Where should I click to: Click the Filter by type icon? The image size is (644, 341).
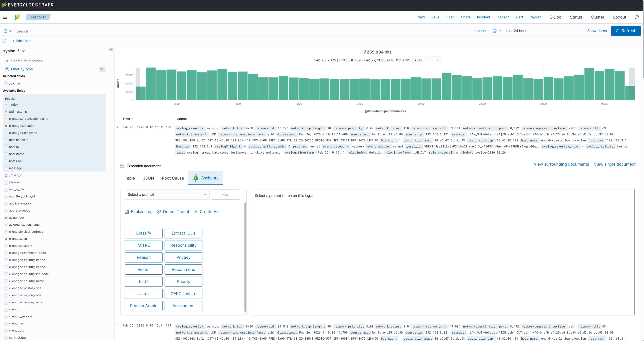pyautogui.click(x=7, y=69)
